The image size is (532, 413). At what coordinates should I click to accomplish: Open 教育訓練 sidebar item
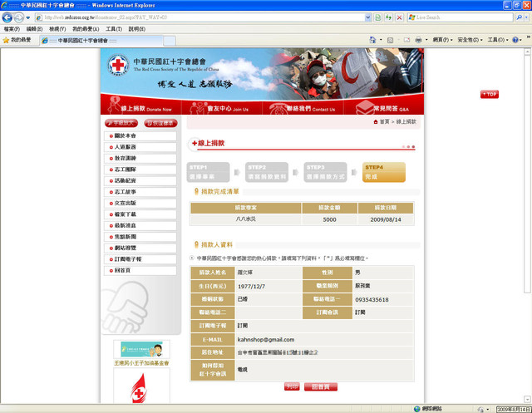(x=140, y=159)
